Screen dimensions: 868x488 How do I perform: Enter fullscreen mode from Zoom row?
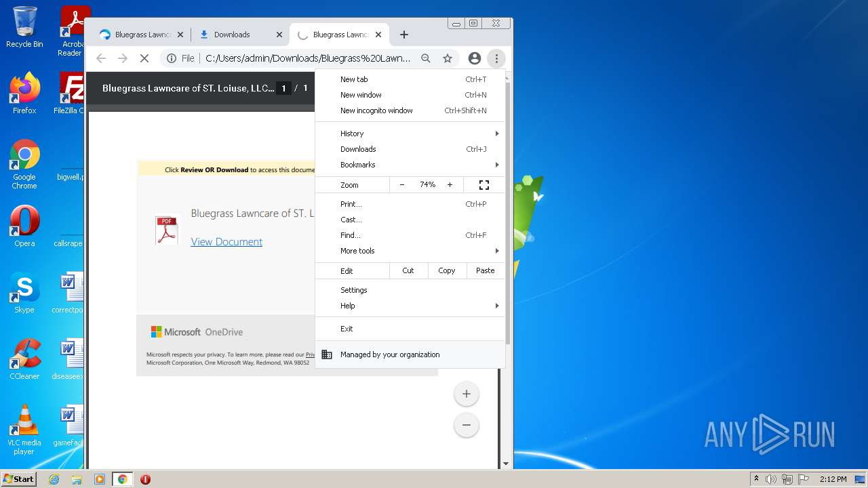tap(484, 184)
